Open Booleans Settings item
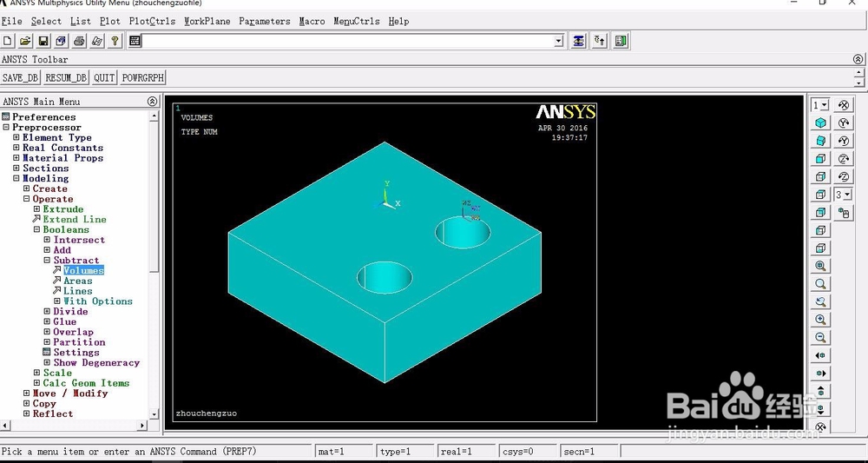Viewport: 868px width, 463px height. (x=76, y=352)
